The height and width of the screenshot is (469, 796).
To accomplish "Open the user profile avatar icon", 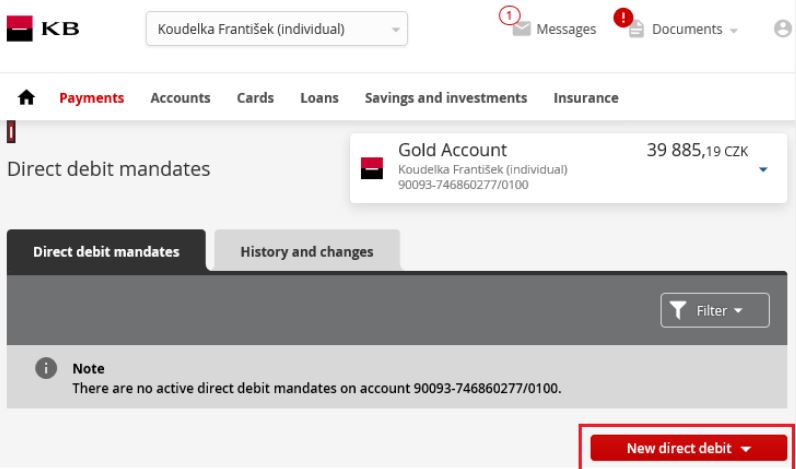I will tap(783, 28).
